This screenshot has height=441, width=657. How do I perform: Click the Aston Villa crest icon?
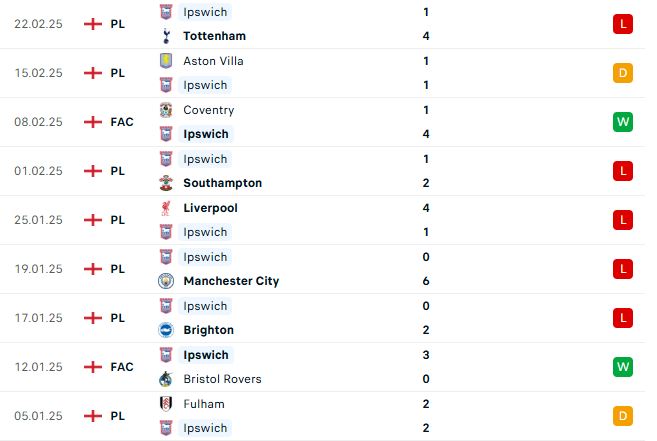click(x=166, y=61)
